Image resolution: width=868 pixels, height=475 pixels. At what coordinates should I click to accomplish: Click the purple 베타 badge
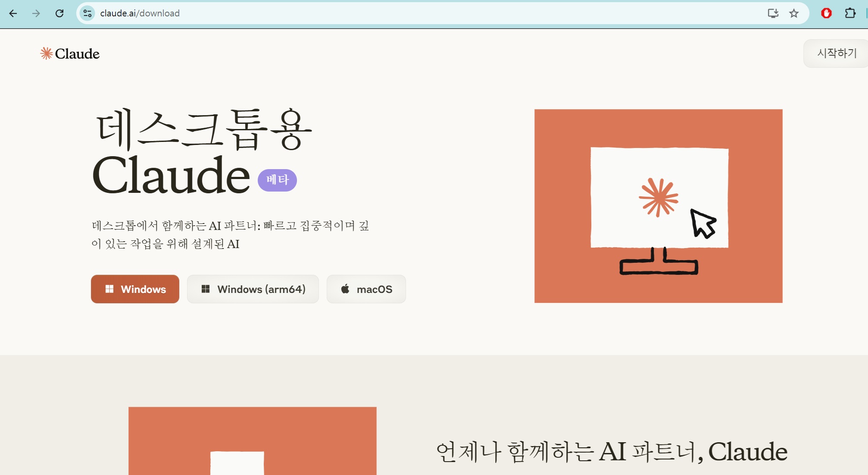tap(277, 180)
